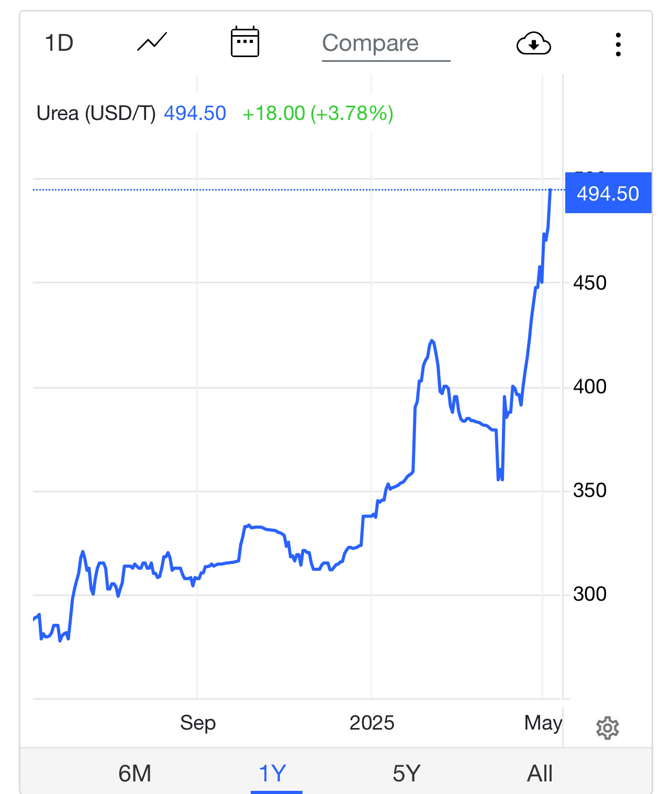Click the Compare input field
This screenshot has height=794, width=672.
[385, 43]
